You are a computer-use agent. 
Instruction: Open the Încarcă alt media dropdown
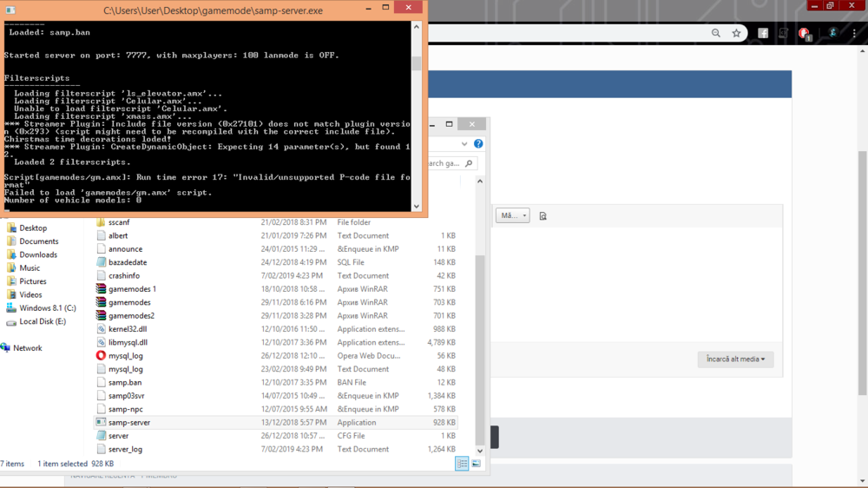[735, 359]
